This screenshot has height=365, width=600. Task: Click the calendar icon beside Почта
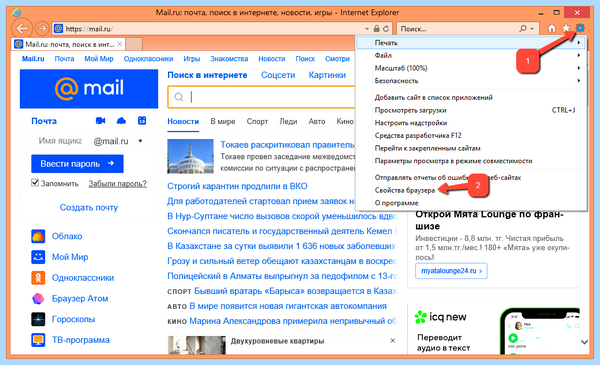142,121
